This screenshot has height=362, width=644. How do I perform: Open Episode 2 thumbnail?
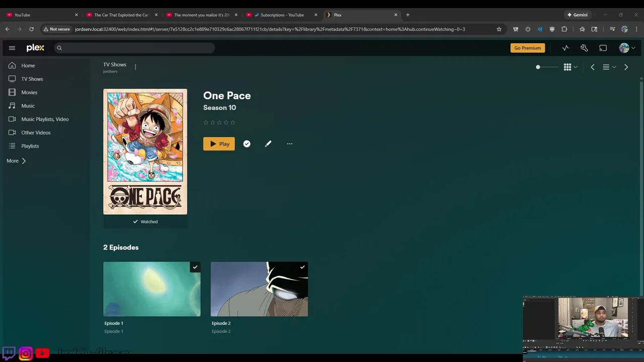point(259,289)
